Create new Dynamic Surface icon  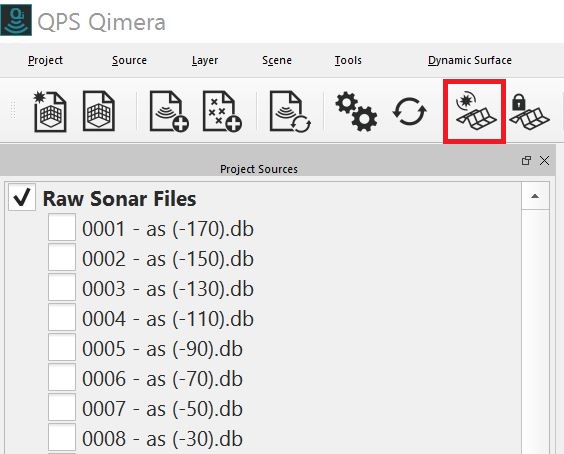[474, 111]
